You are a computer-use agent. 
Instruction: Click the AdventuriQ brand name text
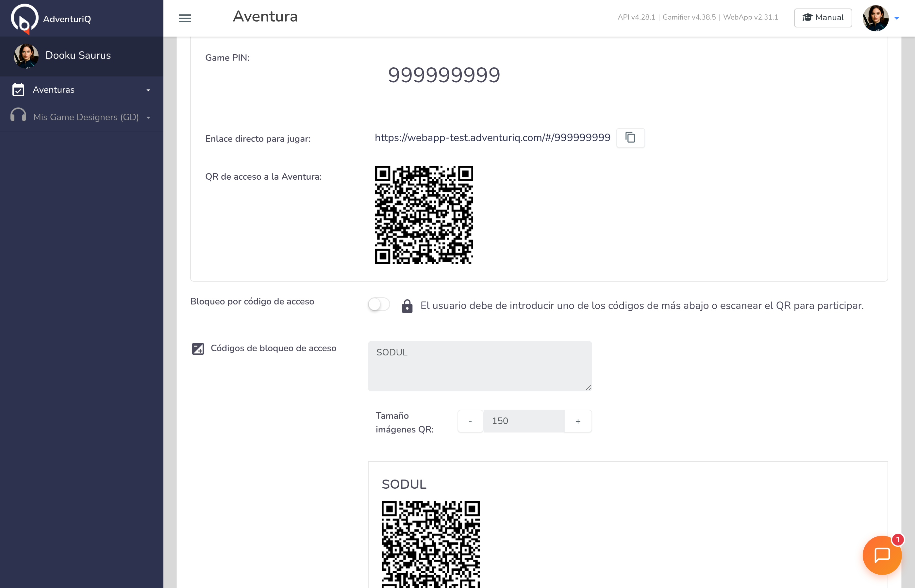tap(67, 19)
